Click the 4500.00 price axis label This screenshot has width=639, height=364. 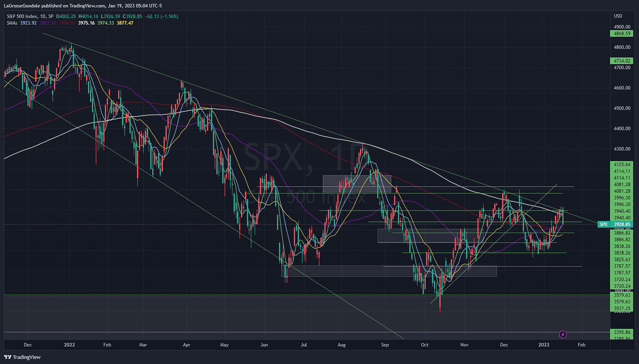622,108
